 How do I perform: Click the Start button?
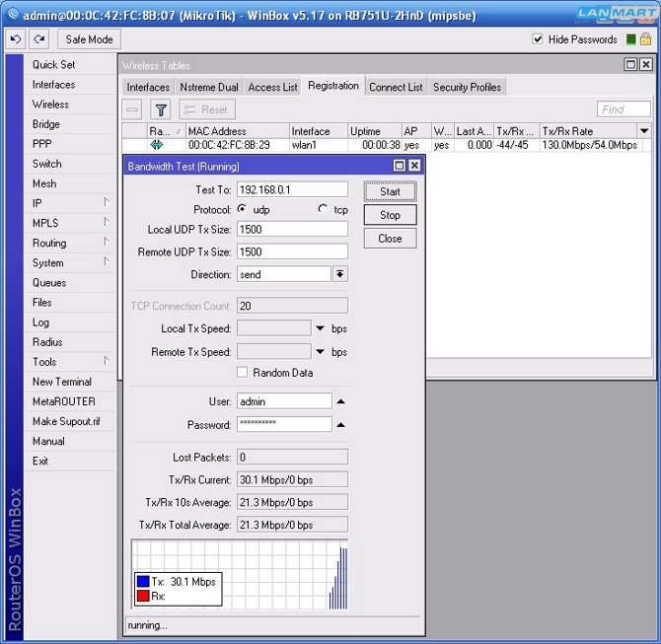391,191
